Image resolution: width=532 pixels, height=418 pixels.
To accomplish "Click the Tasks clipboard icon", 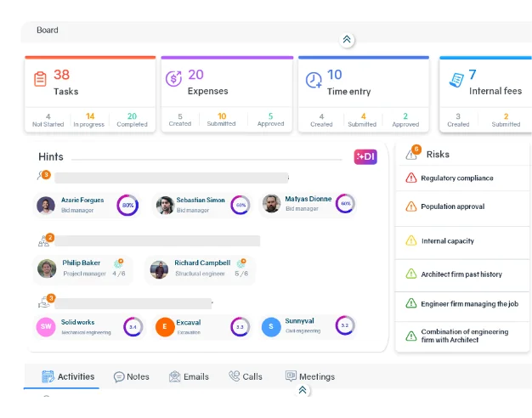I will (40, 79).
